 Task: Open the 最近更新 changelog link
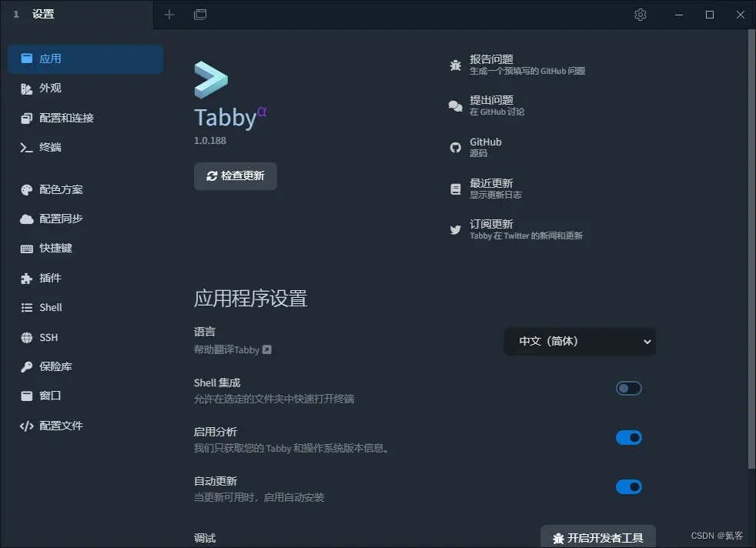tap(485, 189)
